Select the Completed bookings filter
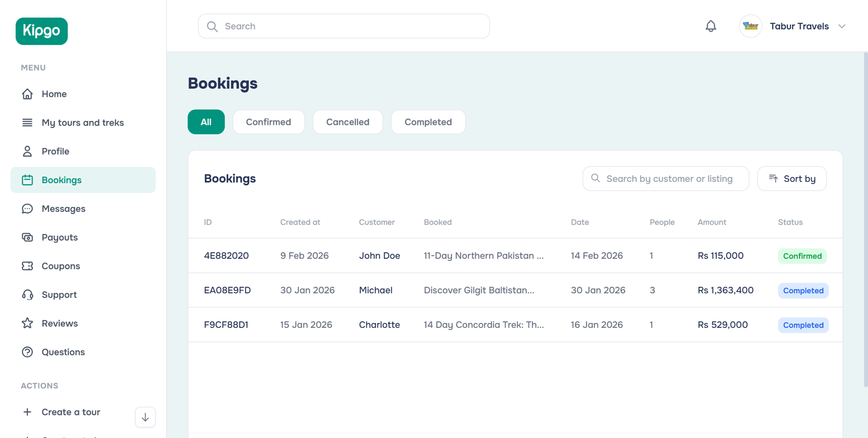 coord(428,122)
